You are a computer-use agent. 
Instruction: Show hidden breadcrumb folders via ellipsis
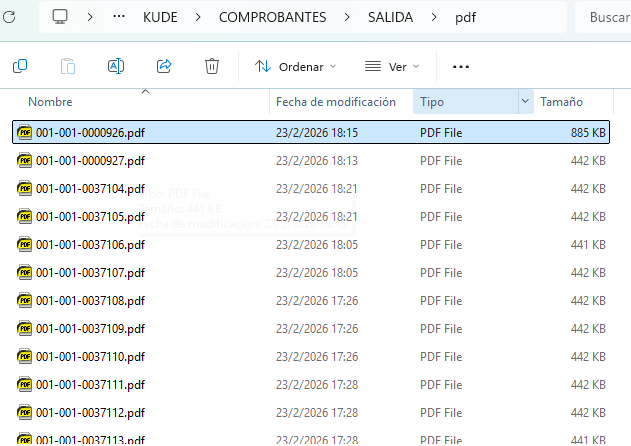(x=120, y=17)
